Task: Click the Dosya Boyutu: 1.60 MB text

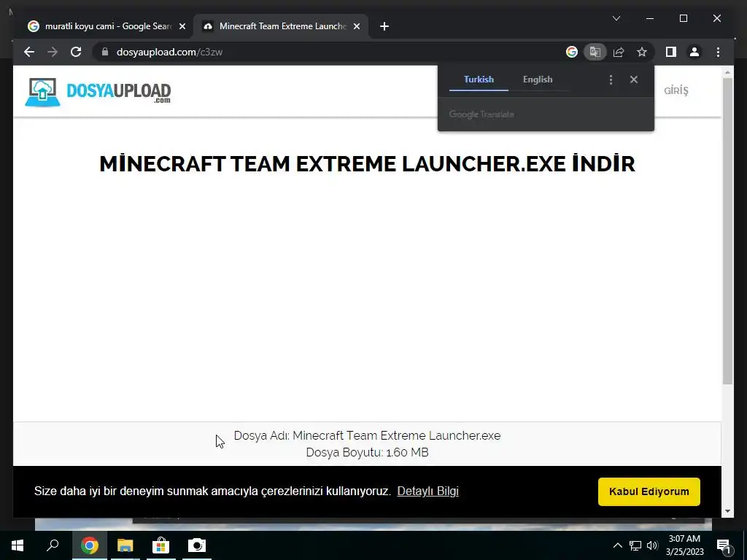Action: click(368, 452)
